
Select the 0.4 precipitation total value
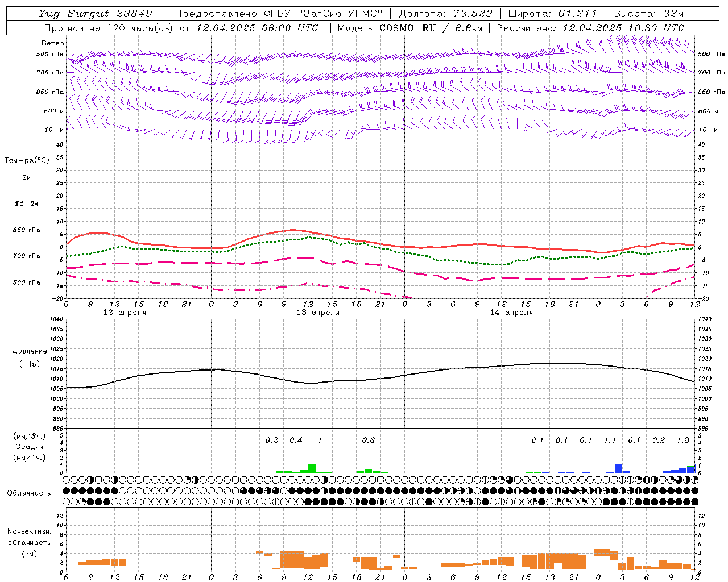296,440
